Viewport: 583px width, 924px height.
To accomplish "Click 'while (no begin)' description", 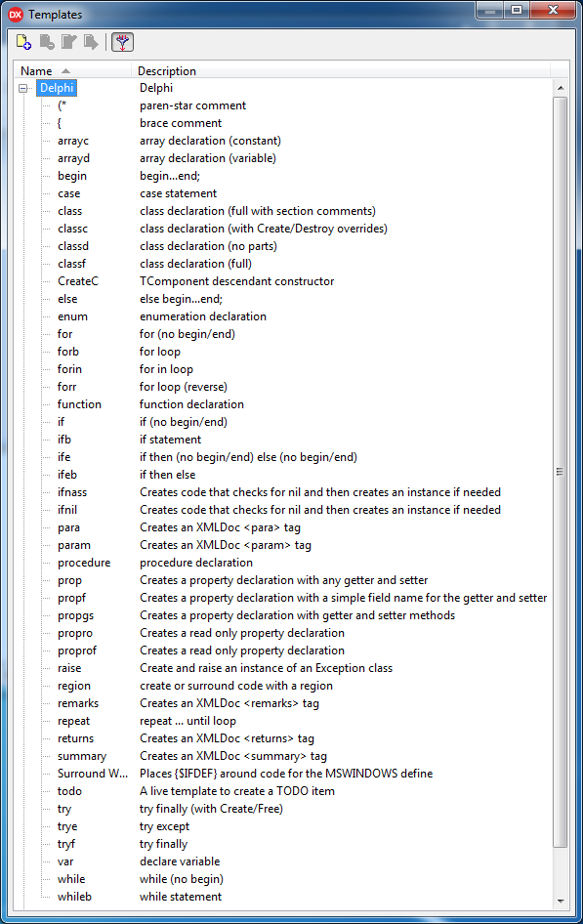I will point(182,879).
